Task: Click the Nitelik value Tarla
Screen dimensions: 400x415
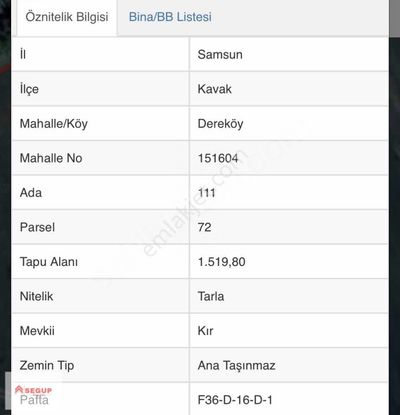Action: coord(211,296)
